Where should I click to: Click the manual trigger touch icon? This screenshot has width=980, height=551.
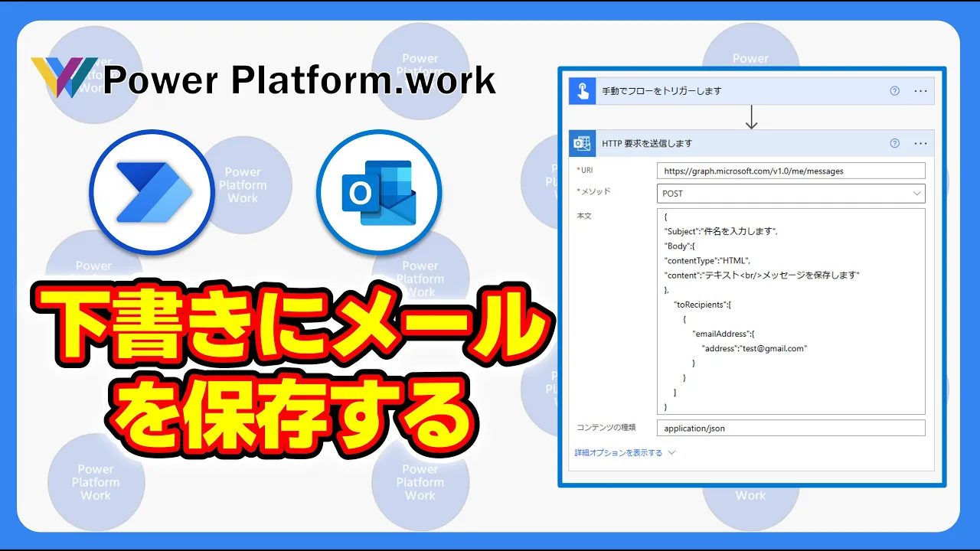click(583, 91)
